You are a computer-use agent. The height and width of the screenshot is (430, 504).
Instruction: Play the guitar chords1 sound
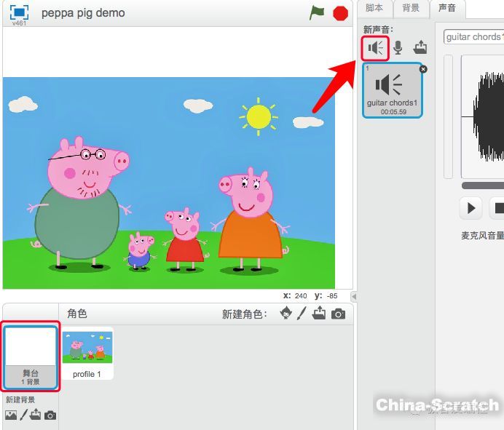[471, 208]
